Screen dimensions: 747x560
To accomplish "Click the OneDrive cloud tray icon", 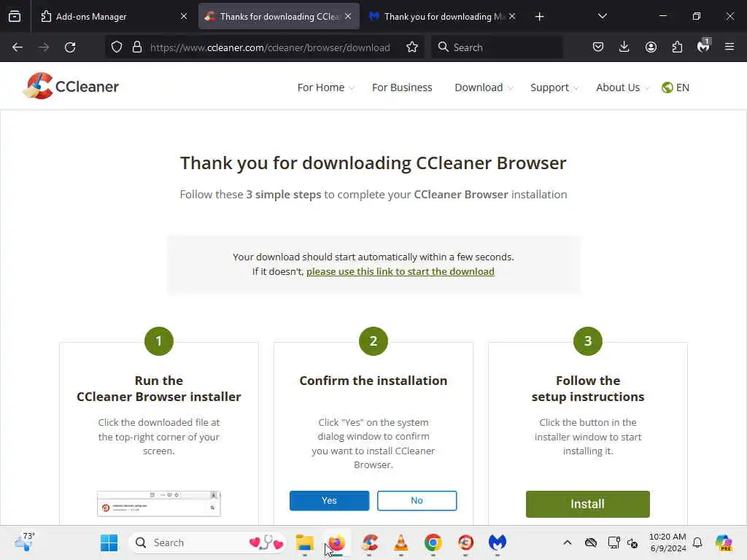I will pyautogui.click(x=591, y=542).
